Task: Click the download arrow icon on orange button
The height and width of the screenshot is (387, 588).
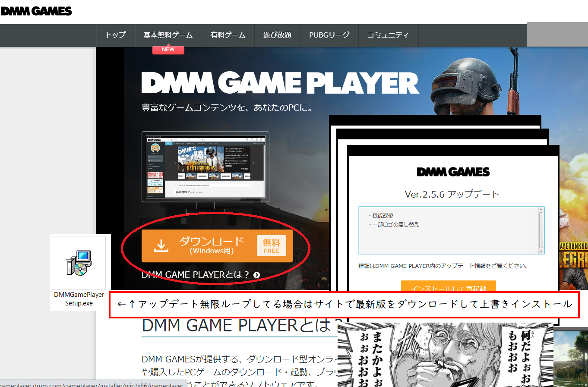Action: pyautogui.click(x=161, y=246)
